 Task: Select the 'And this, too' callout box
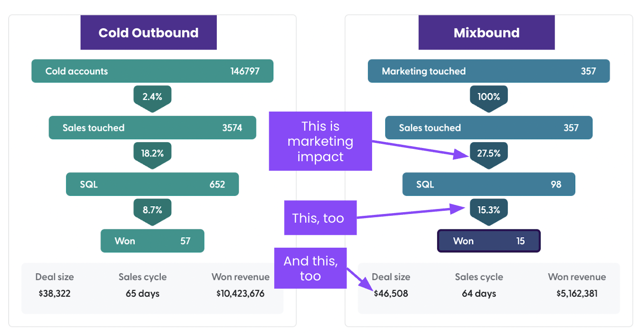[x=310, y=268]
